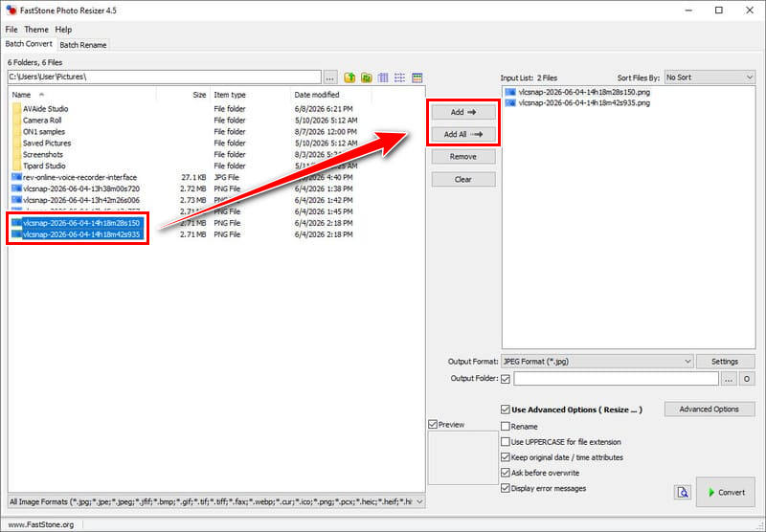
Task: Start conversion with the Convert button
Action: click(x=726, y=492)
